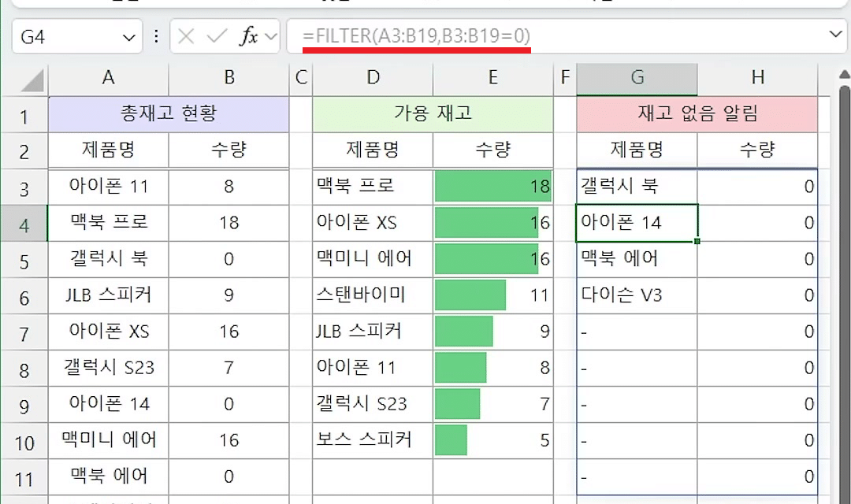Select active cell '아이폰 14' in column G
The width and height of the screenshot is (851, 504).
(x=637, y=223)
